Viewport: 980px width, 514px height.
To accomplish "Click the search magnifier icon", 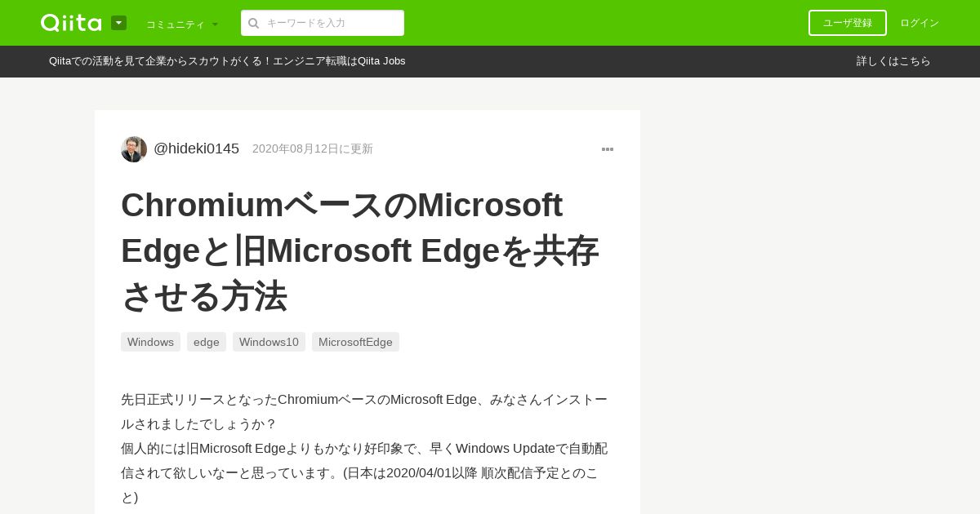I will pos(254,23).
